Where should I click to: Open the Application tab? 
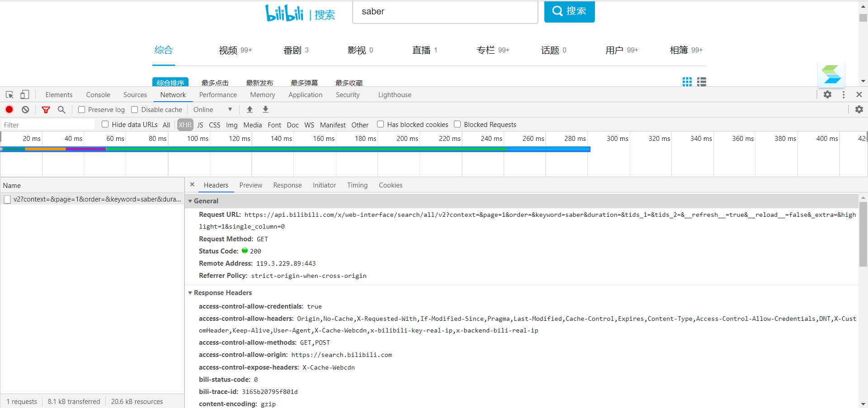click(x=306, y=94)
